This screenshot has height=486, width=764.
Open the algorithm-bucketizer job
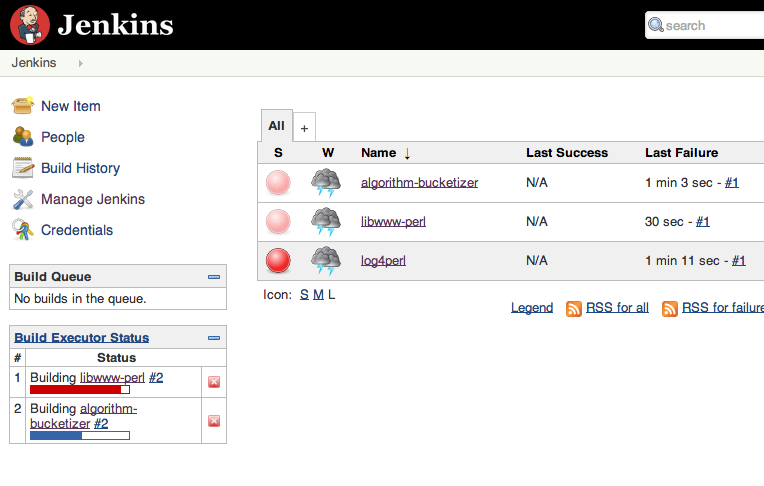click(420, 183)
